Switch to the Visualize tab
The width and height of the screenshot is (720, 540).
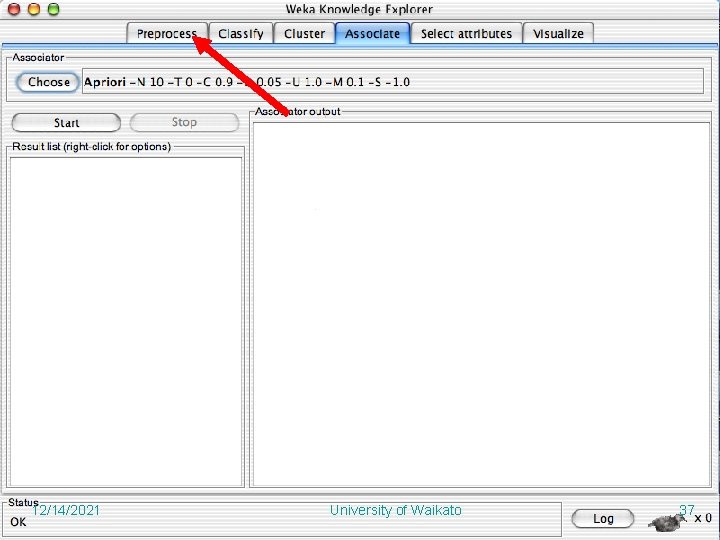[558, 34]
